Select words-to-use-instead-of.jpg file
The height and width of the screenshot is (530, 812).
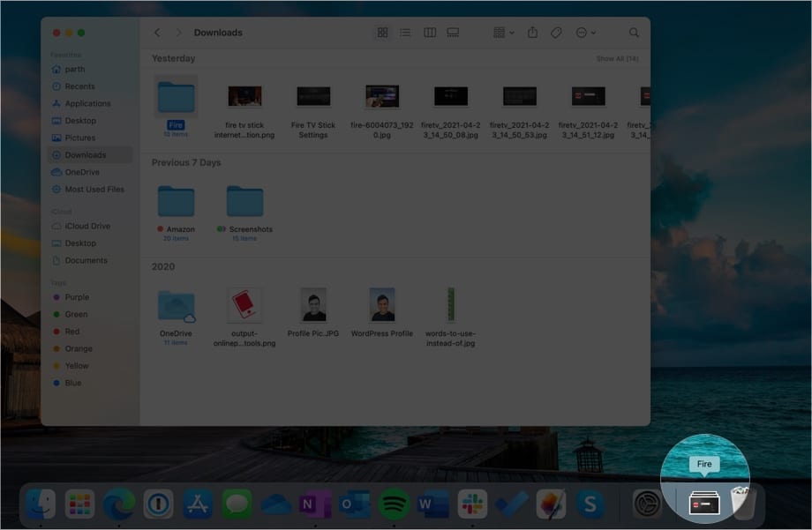click(x=451, y=305)
